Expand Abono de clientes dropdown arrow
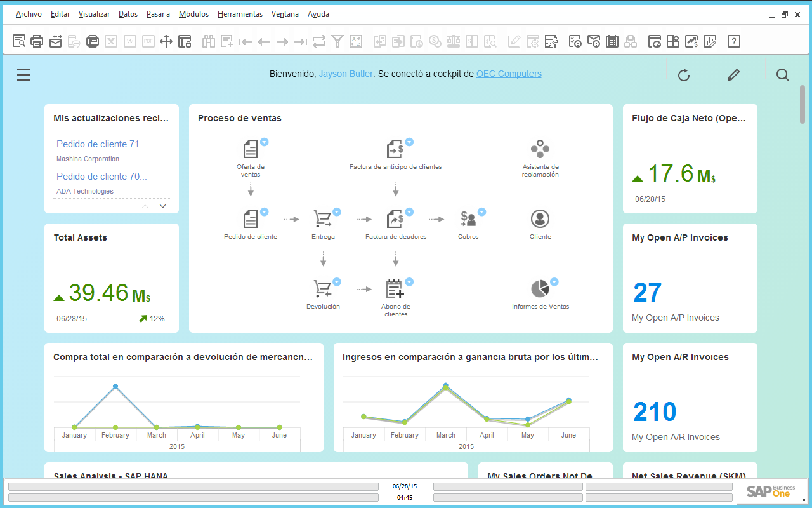 pos(409,281)
